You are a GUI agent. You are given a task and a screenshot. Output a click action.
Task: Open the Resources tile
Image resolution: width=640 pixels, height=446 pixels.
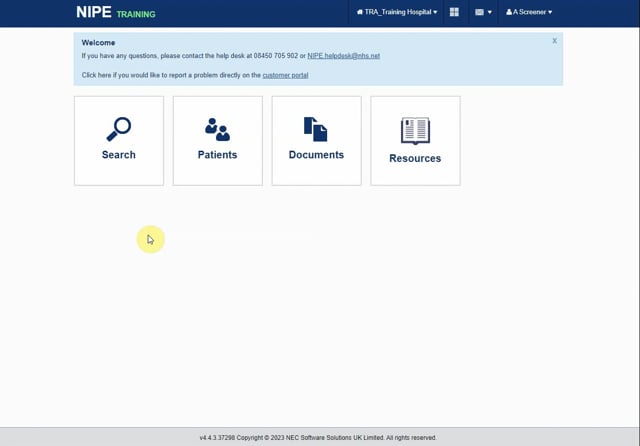click(415, 141)
